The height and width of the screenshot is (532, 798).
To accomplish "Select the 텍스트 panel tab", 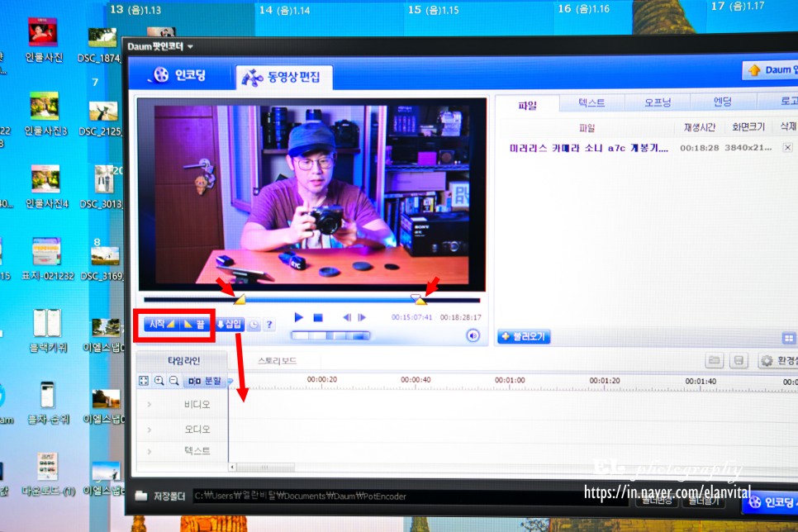I will (x=591, y=102).
